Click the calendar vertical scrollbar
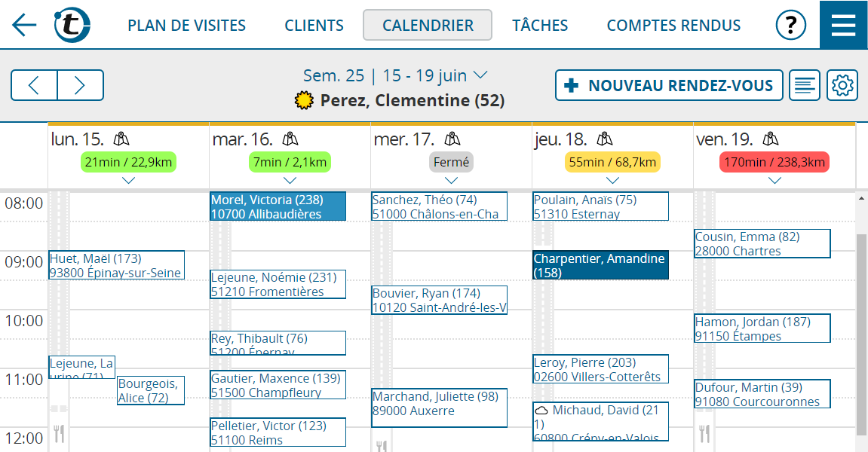 pyautogui.click(x=861, y=331)
